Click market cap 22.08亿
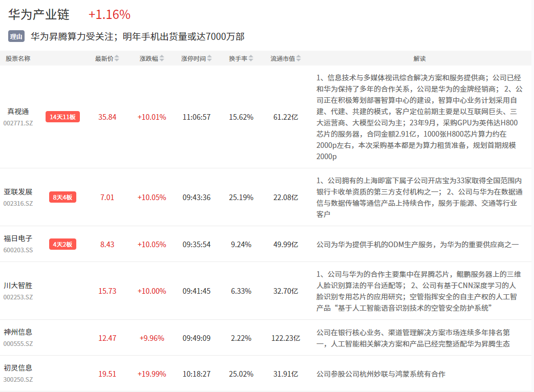The height and width of the screenshot is (392, 534). pyautogui.click(x=286, y=198)
